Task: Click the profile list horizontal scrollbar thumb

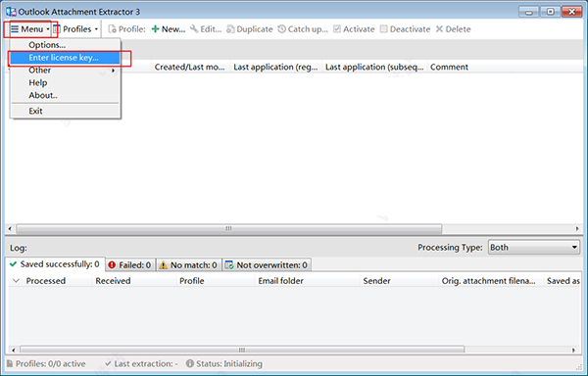Action: [x=228, y=228]
